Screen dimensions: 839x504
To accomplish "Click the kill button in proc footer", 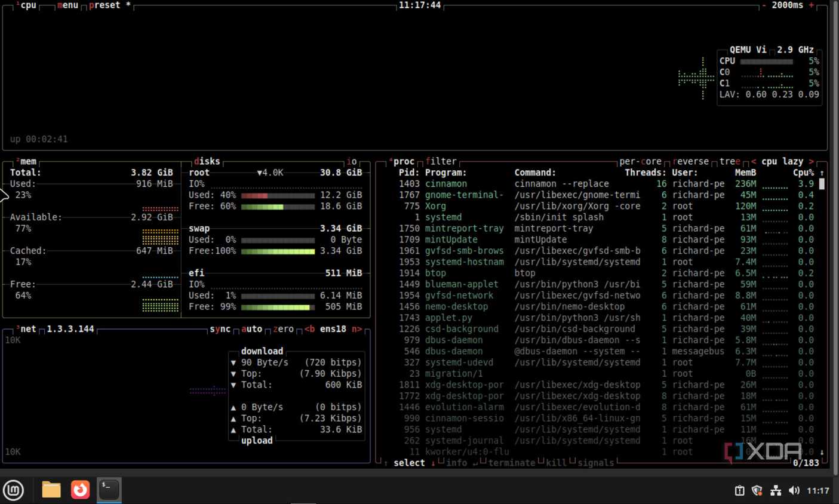I will click(x=556, y=463).
